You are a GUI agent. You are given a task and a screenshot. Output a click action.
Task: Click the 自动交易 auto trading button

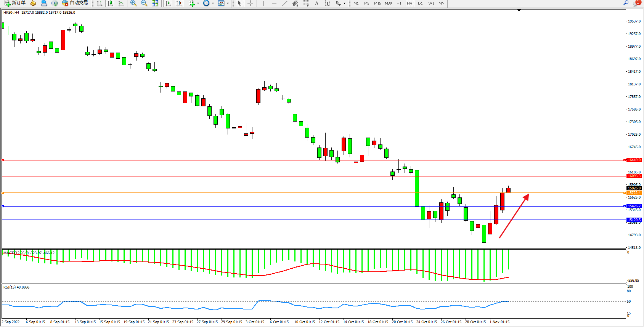[75, 3]
